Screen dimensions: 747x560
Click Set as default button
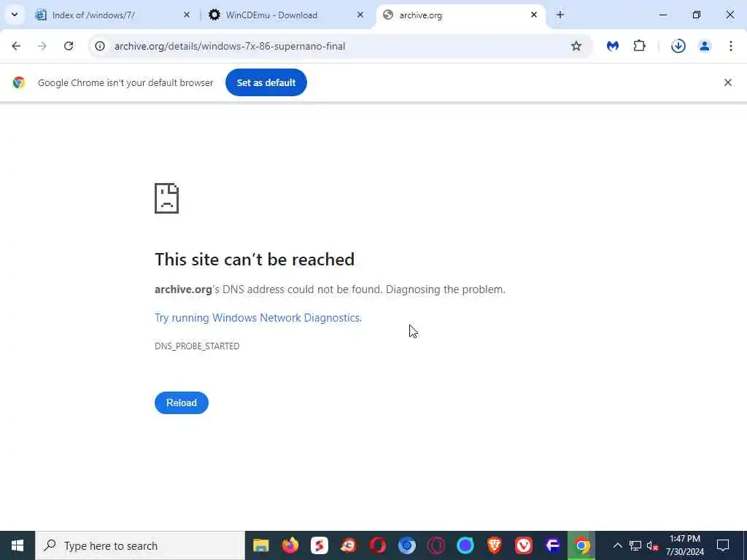point(266,82)
